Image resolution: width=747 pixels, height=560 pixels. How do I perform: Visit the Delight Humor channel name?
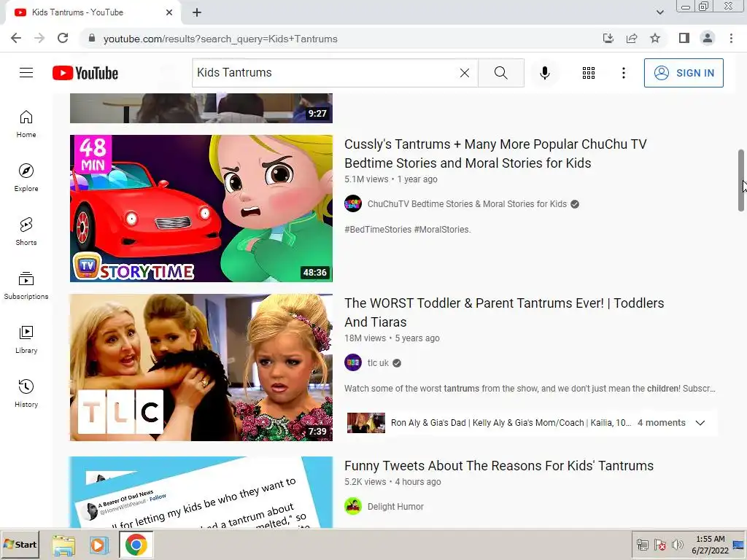click(x=395, y=507)
